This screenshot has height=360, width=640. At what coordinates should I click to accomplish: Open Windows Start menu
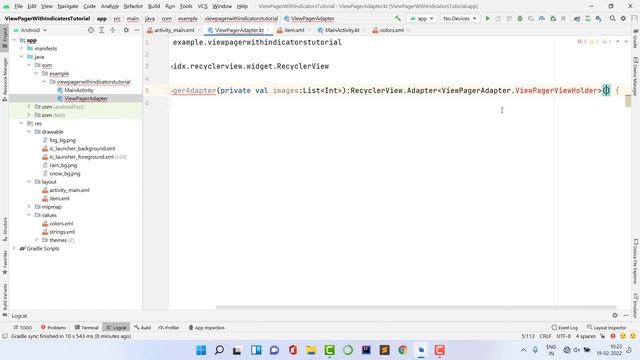pyautogui.click(x=201, y=350)
